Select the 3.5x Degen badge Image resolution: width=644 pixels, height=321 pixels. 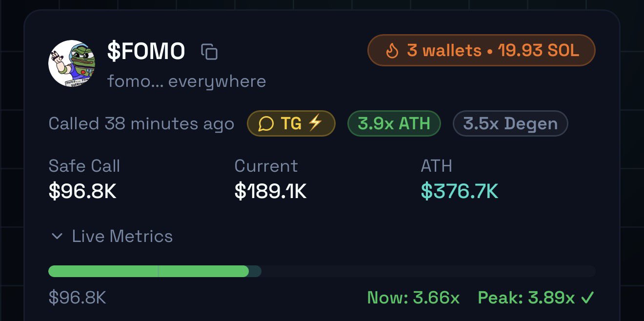510,123
